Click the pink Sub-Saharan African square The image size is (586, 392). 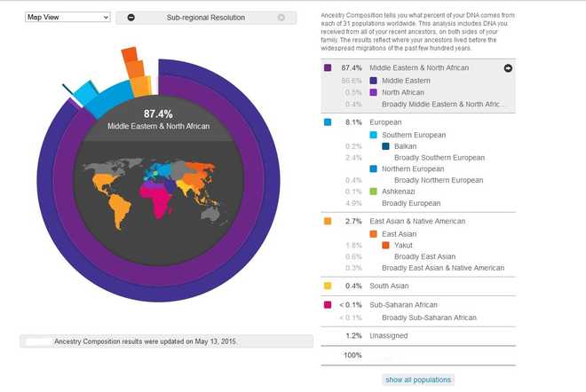tap(329, 305)
